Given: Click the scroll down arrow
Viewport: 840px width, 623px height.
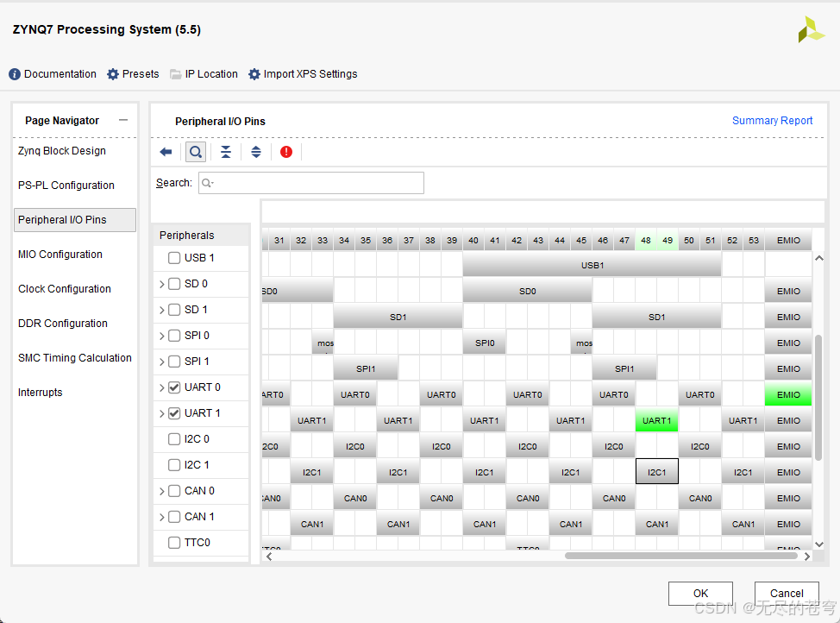Looking at the screenshot, I should click(818, 544).
